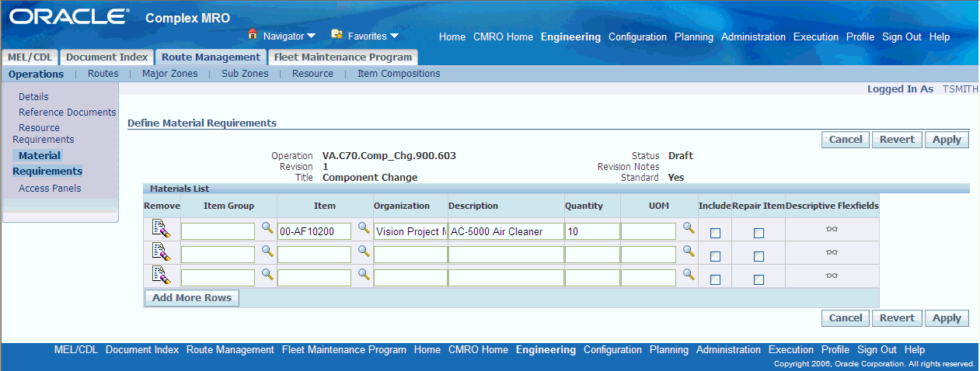Open Details in the side menu
The height and width of the screenshot is (371, 980).
click(33, 97)
